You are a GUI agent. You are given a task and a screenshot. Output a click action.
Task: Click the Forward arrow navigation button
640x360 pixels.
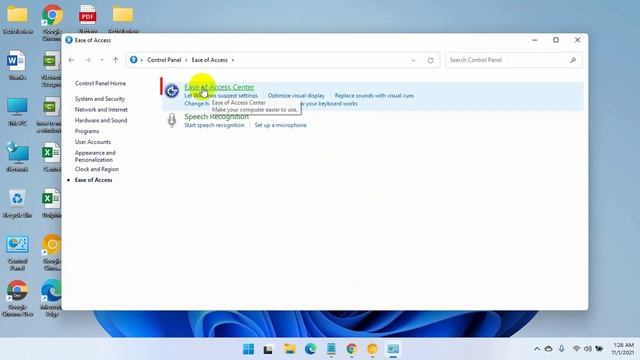point(88,60)
